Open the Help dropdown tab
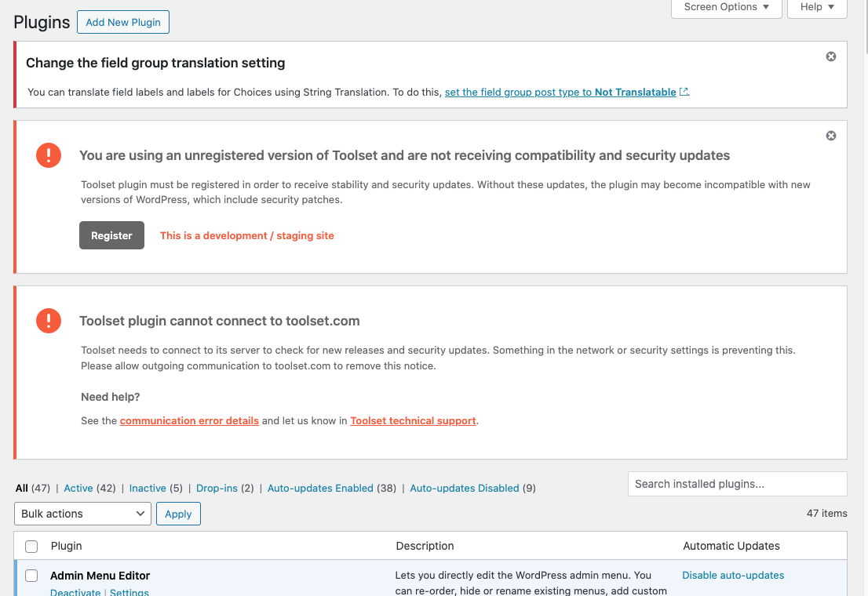The width and height of the screenshot is (868, 596). [x=817, y=7]
